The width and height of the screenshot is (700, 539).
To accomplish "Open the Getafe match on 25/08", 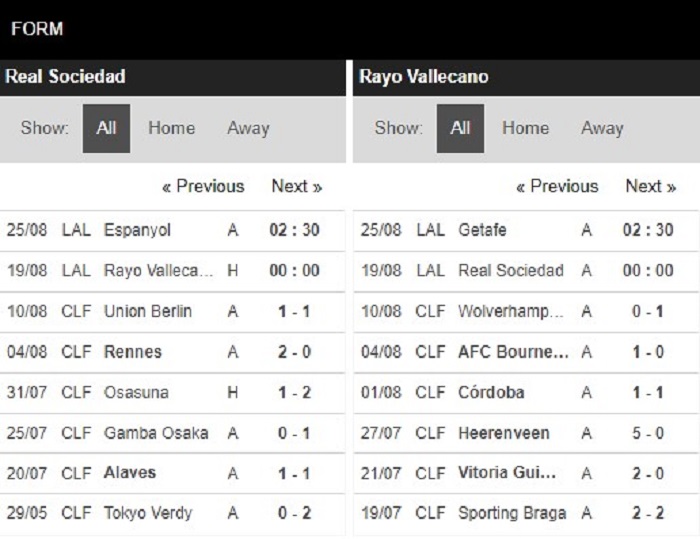I will [x=526, y=230].
